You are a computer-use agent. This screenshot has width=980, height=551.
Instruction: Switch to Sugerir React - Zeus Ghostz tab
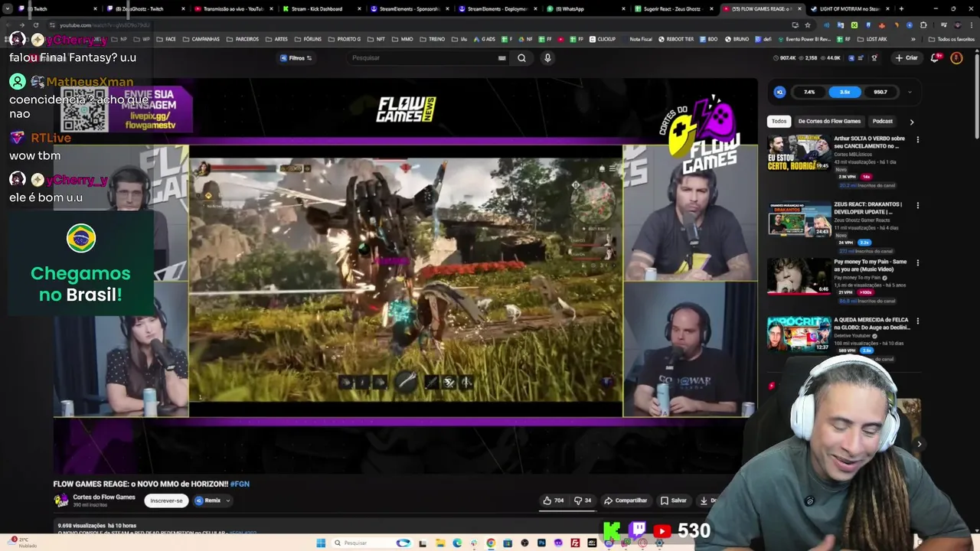coord(674,8)
